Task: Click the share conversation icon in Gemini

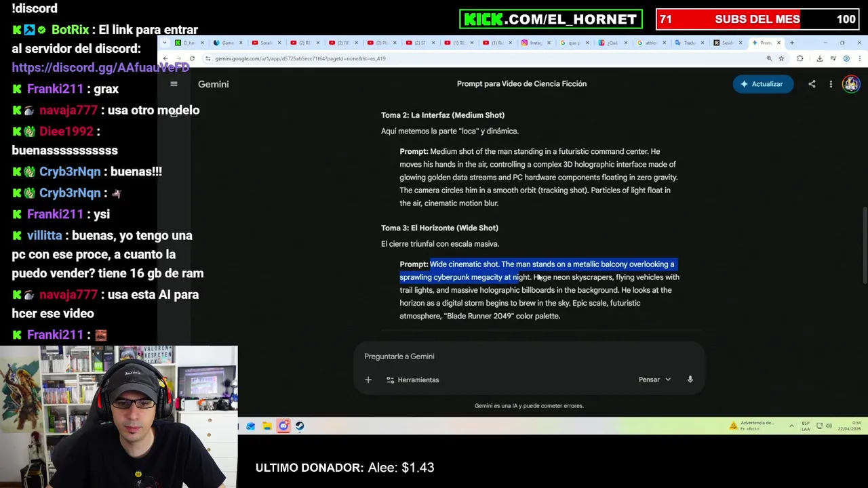Action: coord(812,84)
